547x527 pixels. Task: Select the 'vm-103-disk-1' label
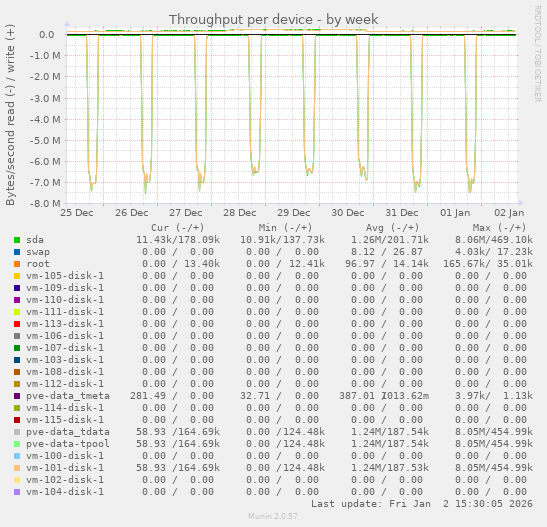tap(65, 360)
